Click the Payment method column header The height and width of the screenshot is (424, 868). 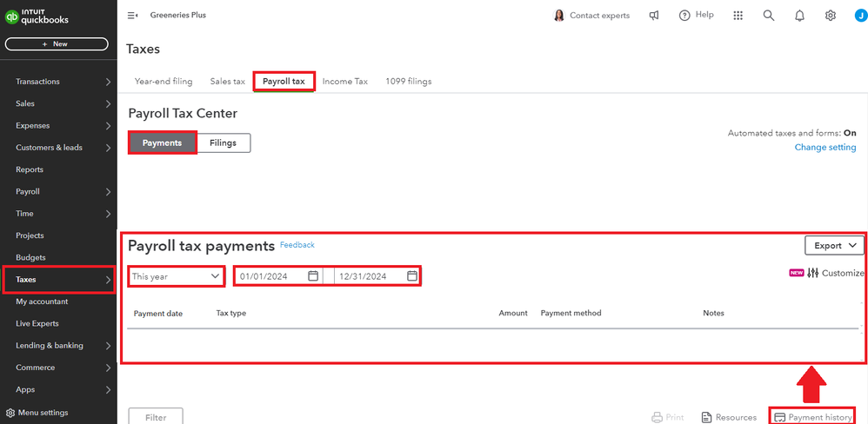571,313
